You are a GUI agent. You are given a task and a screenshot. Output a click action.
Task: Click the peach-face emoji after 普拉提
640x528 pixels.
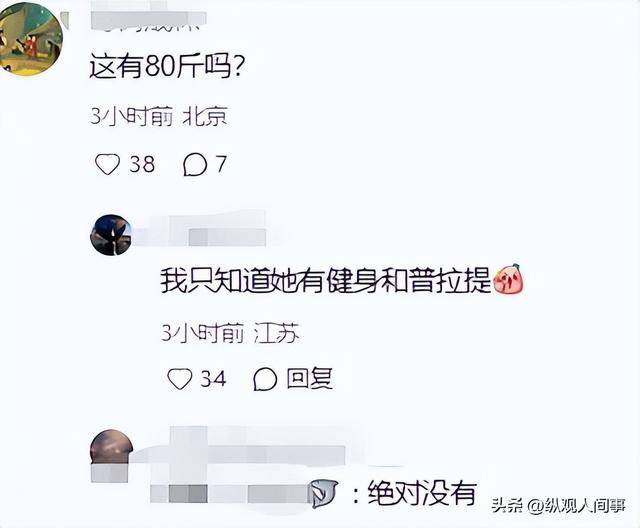click(509, 279)
